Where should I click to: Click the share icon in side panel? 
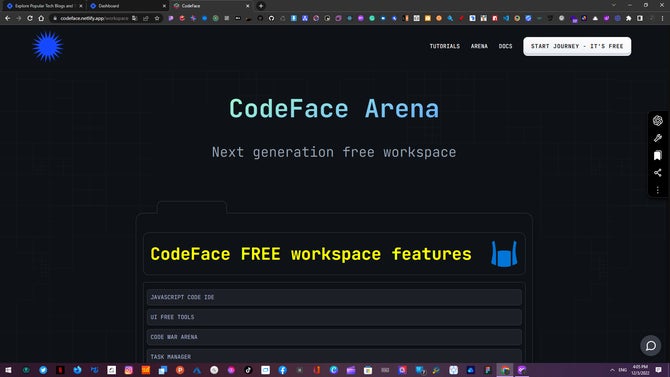657,173
